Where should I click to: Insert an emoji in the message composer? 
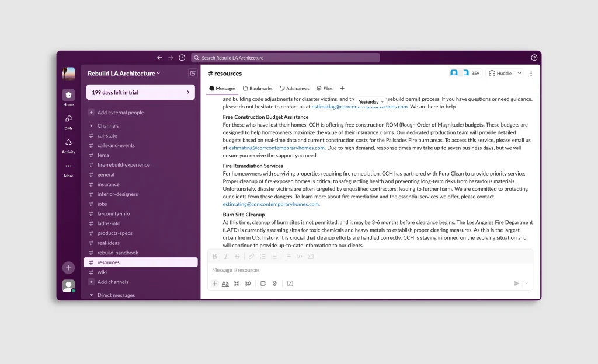tap(237, 283)
